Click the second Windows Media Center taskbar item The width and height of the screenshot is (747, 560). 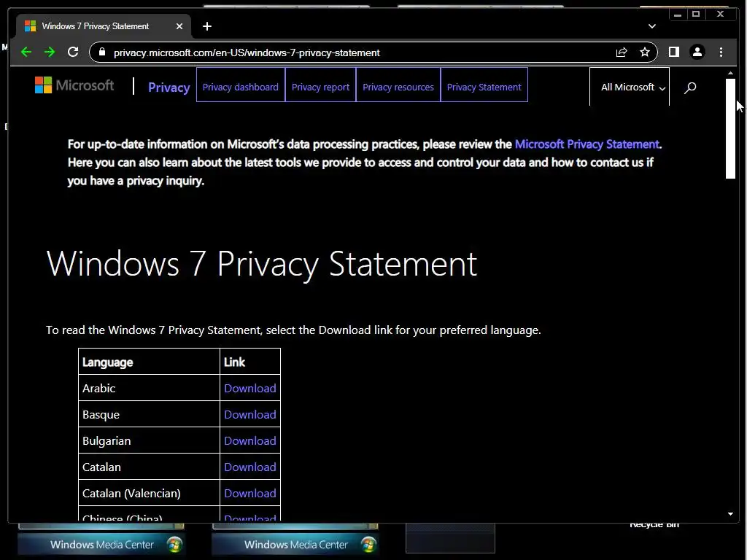tap(295, 544)
